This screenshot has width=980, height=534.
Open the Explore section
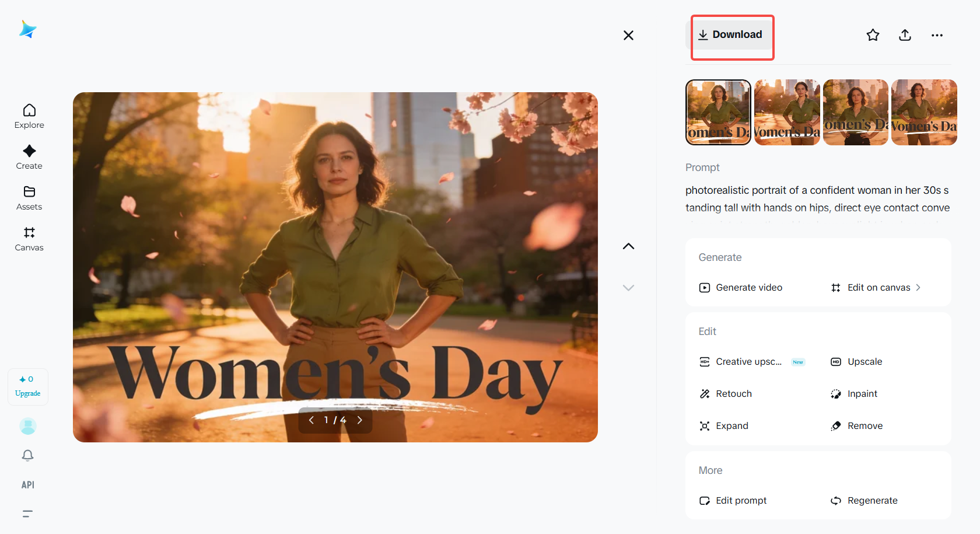pos(29,116)
